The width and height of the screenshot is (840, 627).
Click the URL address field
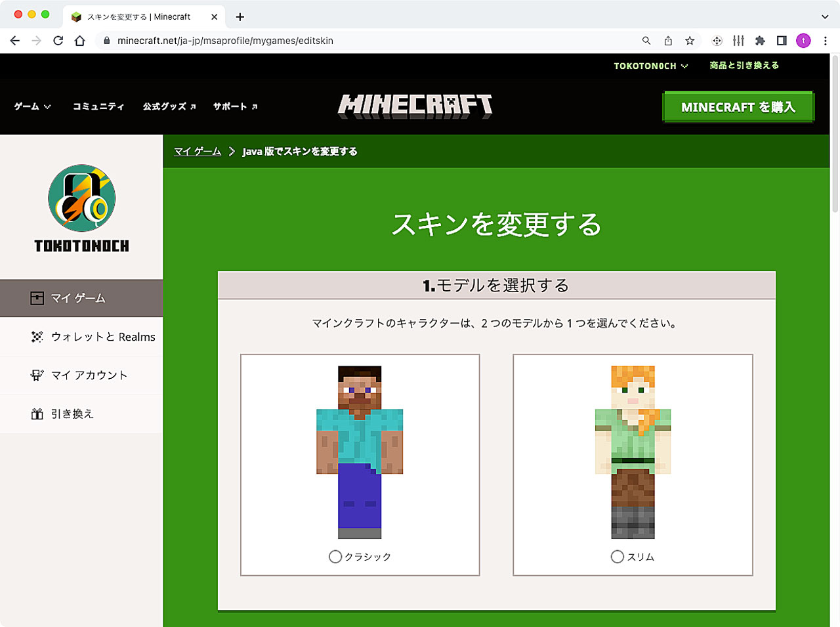click(367, 41)
